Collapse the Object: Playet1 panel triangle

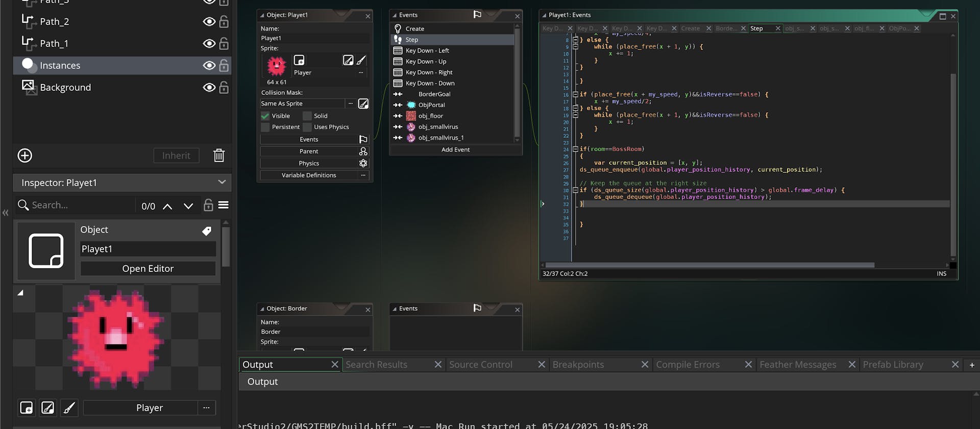(x=262, y=15)
